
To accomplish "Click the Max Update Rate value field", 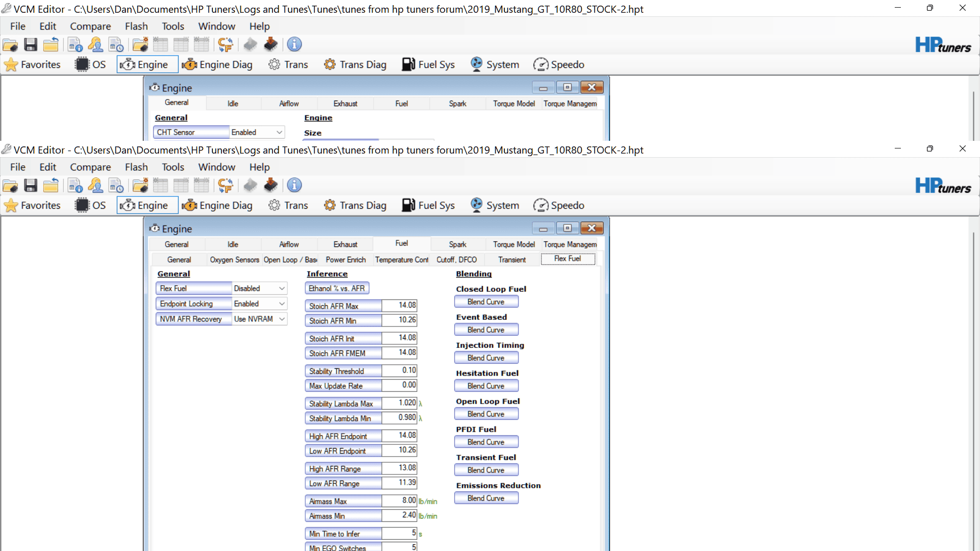I will click(x=399, y=386).
